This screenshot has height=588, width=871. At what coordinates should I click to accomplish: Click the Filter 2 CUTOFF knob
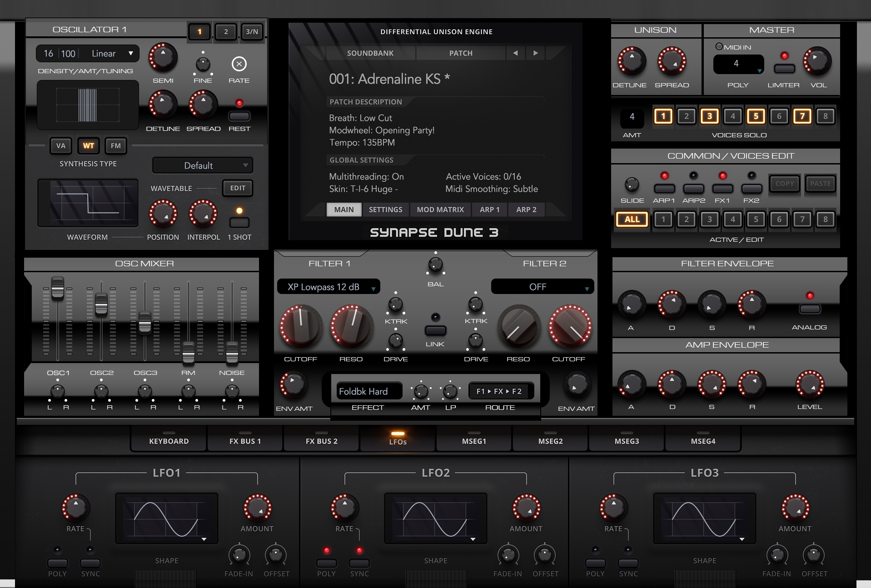tap(570, 326)
